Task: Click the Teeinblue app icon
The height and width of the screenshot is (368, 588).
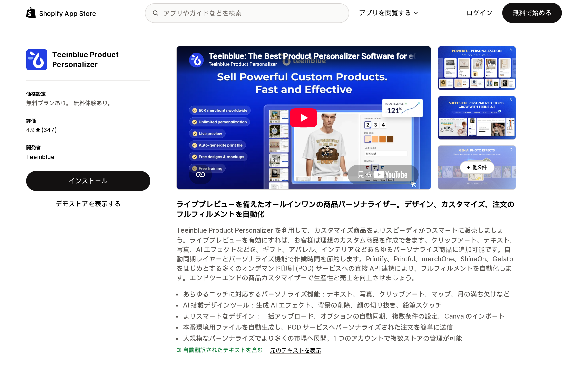Action: [x=37, y=60]
